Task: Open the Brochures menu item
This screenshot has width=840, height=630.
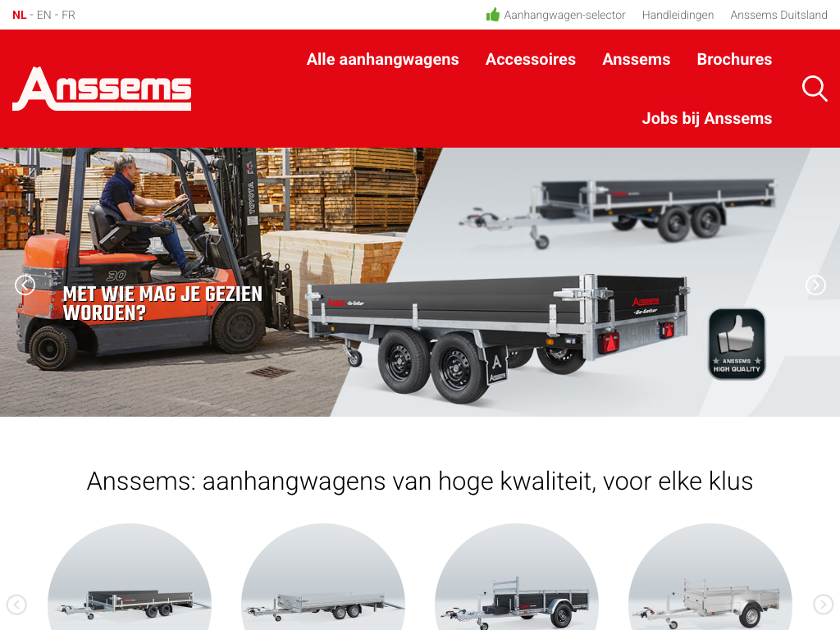Action: 734,59
